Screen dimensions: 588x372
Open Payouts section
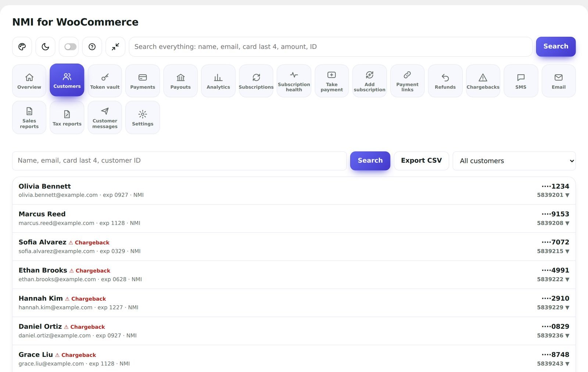[180, 81]
